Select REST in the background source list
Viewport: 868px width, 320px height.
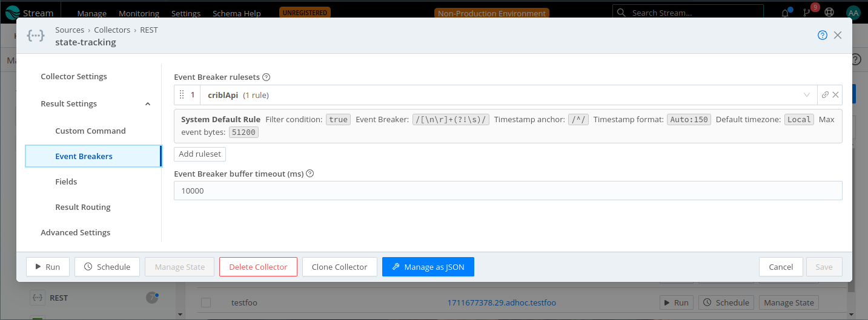coord(59,298)
